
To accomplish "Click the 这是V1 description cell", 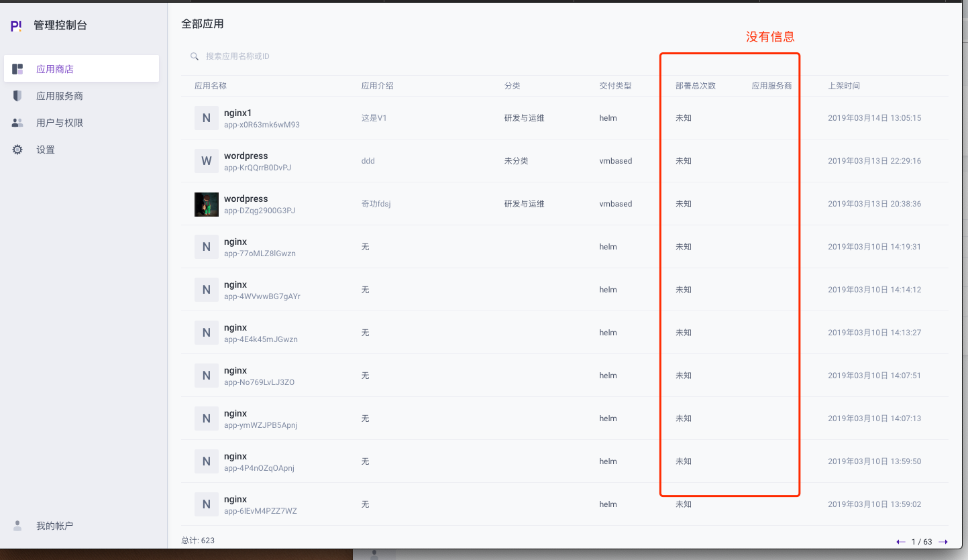I will coord(374,118).
